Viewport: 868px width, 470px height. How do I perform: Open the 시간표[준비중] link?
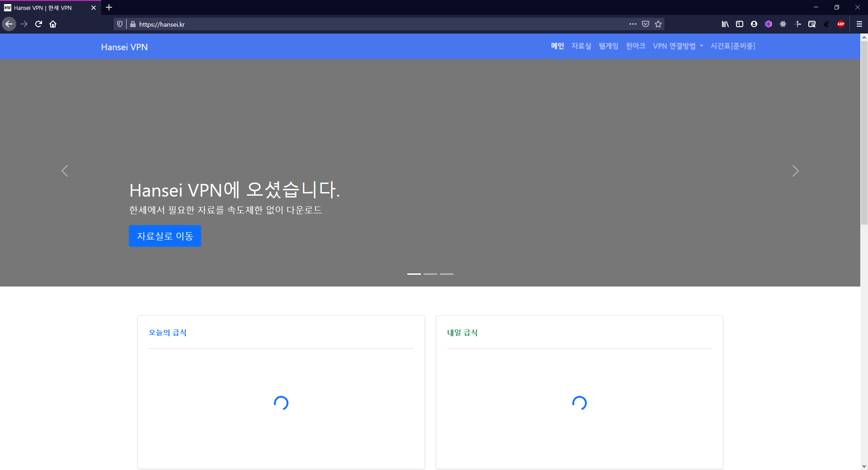tap(733, 46)
